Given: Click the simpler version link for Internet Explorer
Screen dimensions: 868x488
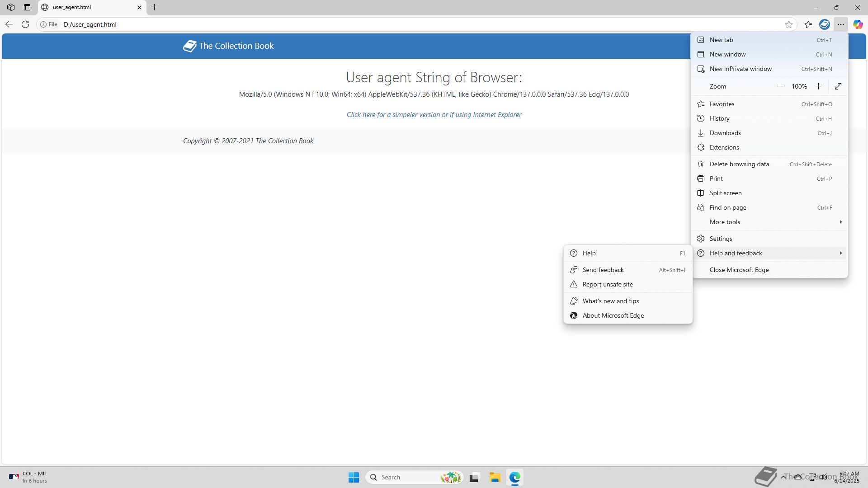Looking at the screenshot, I should click(x=434, y=115).
